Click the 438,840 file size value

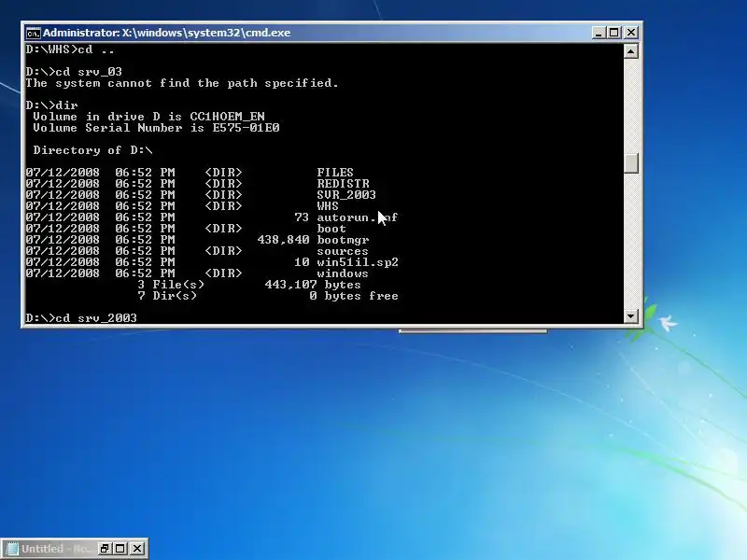pos(284,240)
